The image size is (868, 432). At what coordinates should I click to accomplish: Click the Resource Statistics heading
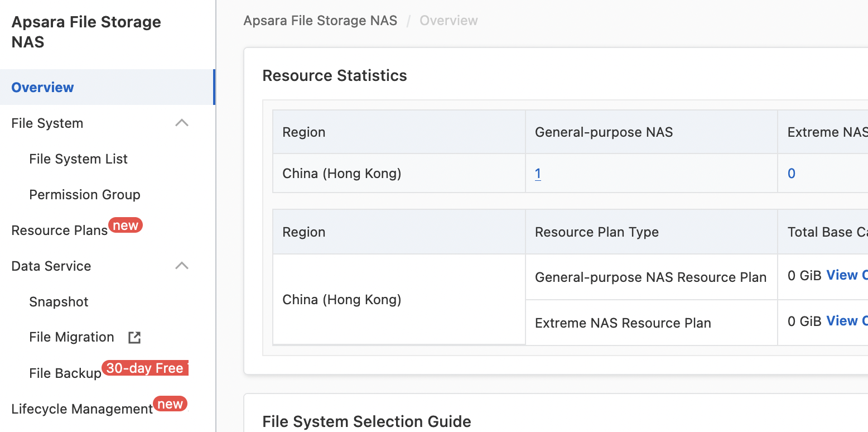[x=335, y=75]
